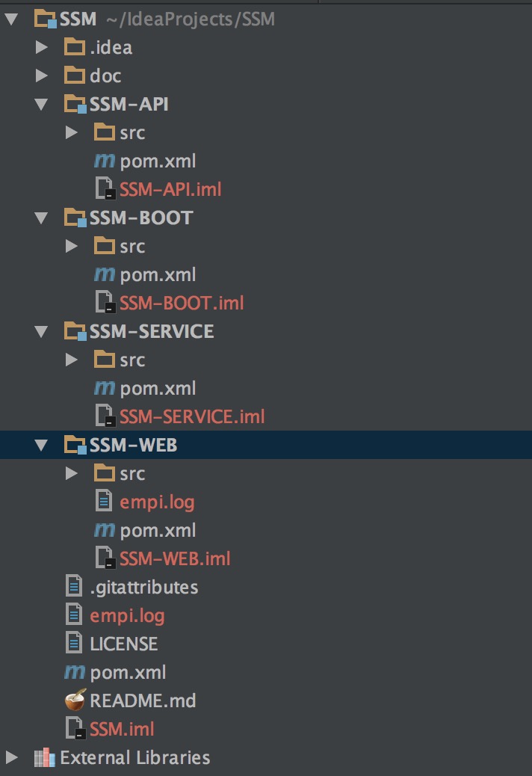The image size is (532, 776).
Task: Click the .gitattributes text file icon
Action: click(74, 586)
